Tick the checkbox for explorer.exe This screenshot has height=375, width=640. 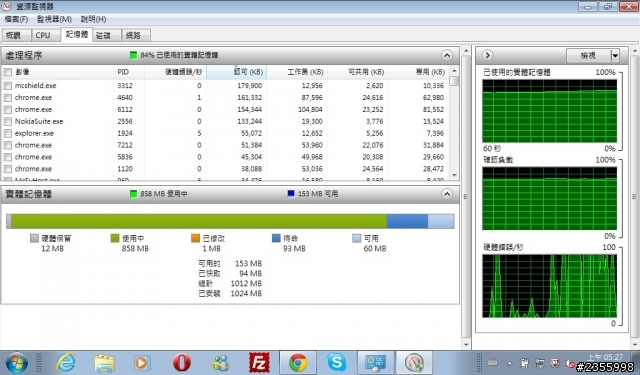click(x=8, y=133)
